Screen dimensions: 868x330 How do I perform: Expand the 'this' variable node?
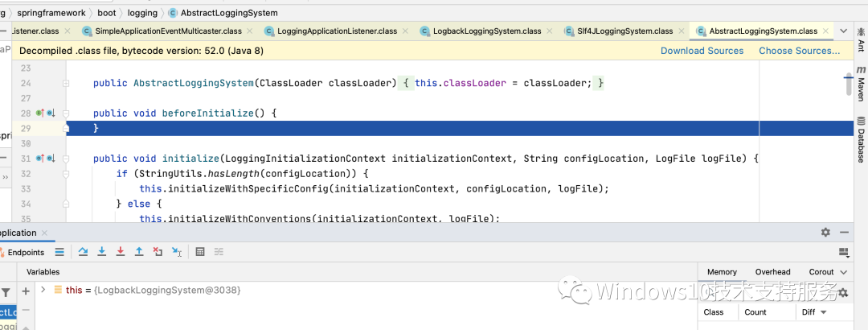pyautogui.click(x=43, y=290)
